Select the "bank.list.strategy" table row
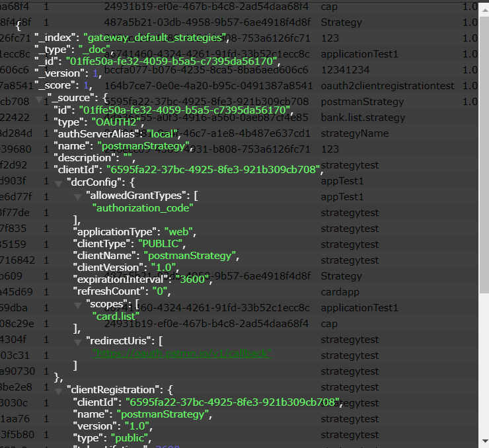The height and width of the screenshot is (448, 489). pyautogui.click(x=363, y=118)
